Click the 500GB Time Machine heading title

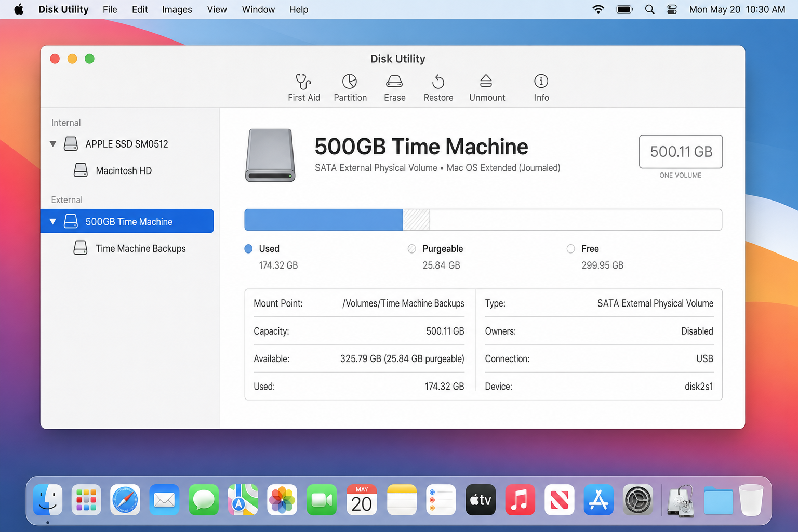tap(421, 147)
